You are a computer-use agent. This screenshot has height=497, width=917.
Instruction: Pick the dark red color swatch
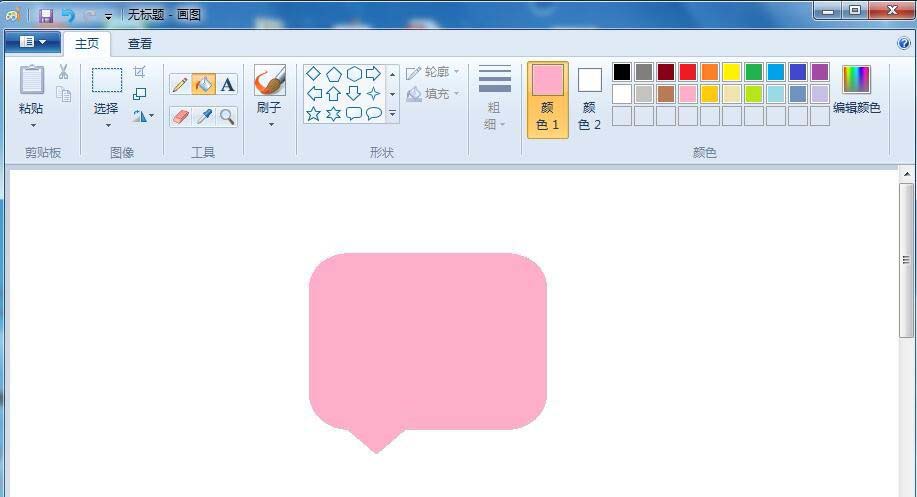click(x=666, y=72)
